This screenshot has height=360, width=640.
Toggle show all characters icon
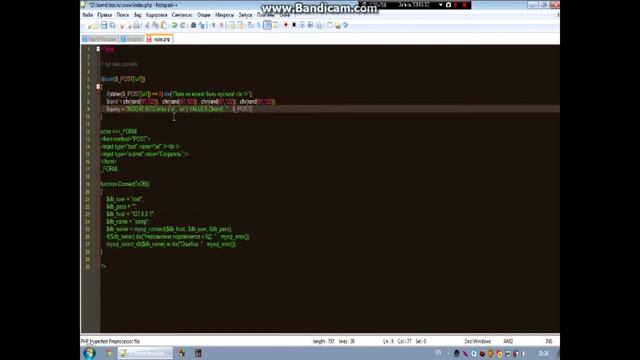[x=259, y=25]
